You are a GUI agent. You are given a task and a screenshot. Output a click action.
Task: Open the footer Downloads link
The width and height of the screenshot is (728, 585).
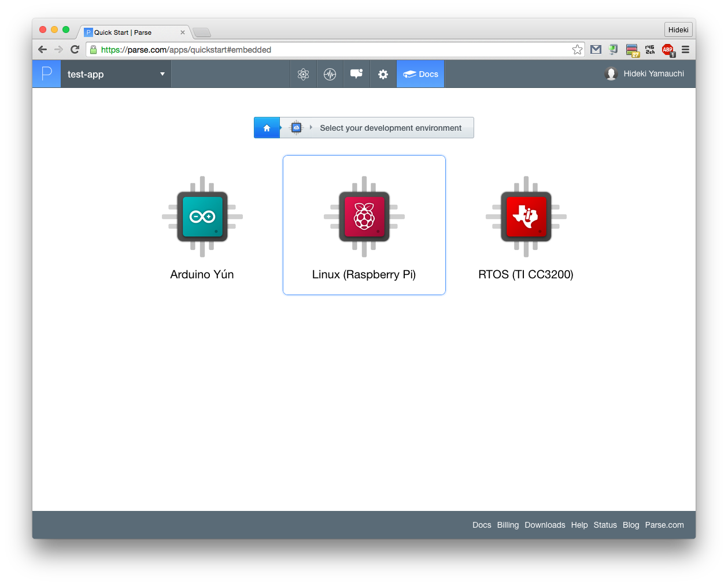pos(545,525)
